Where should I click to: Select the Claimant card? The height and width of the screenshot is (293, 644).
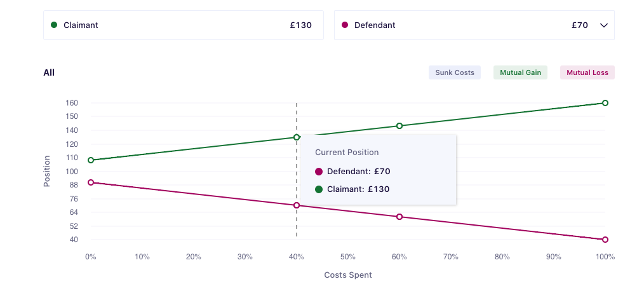(183, 25)
